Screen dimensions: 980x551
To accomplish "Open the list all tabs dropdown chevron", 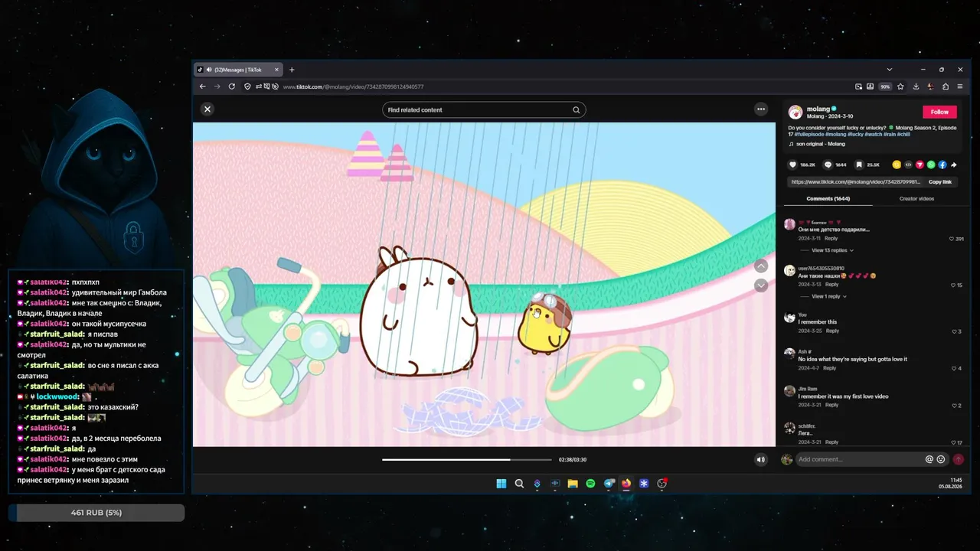I will pos(889,70).
